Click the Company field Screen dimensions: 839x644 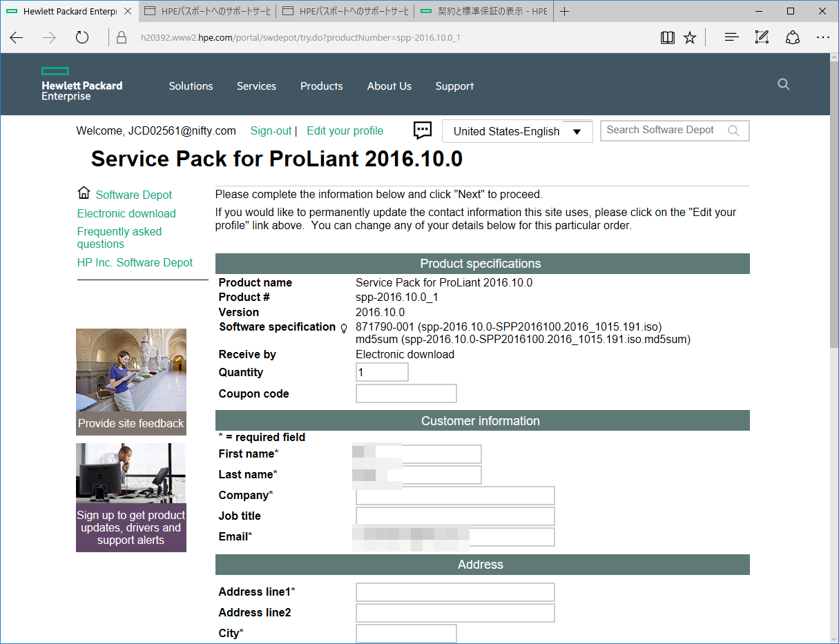point(455,496)
